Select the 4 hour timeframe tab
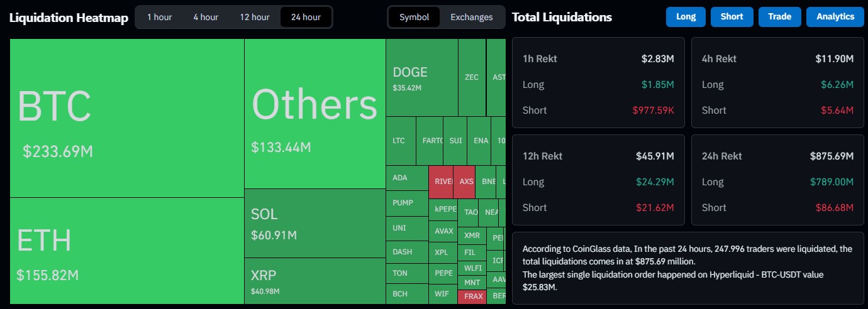Viewport: 868px width, 309px height. tap(205, 17)
